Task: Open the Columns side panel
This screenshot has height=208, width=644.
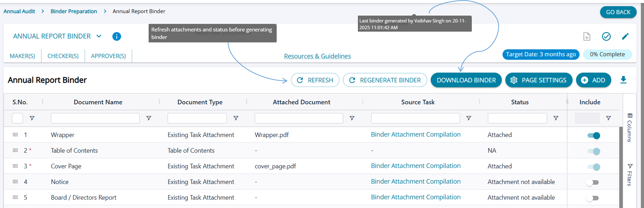Action: [x=630, y=128]
